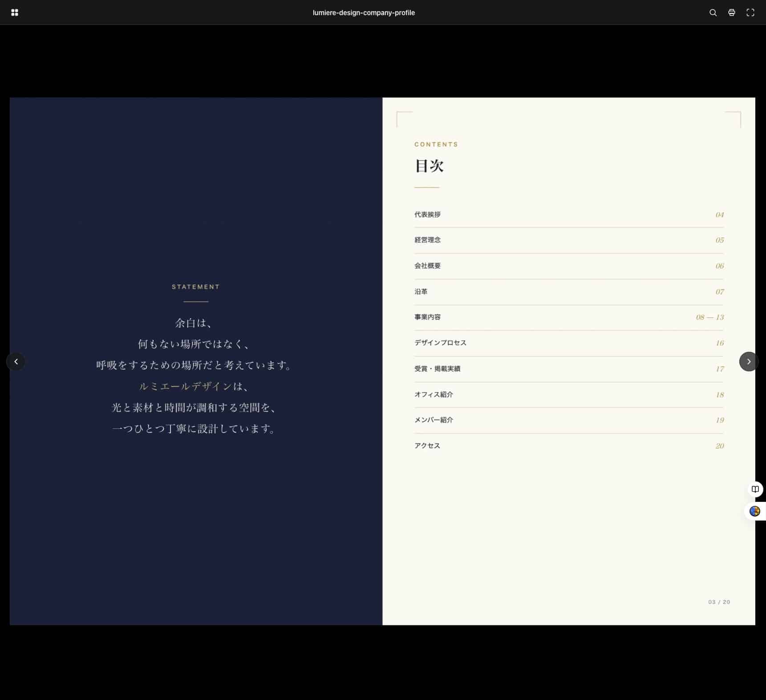Click the gold ルミエールデザイン text

point(186,386)
